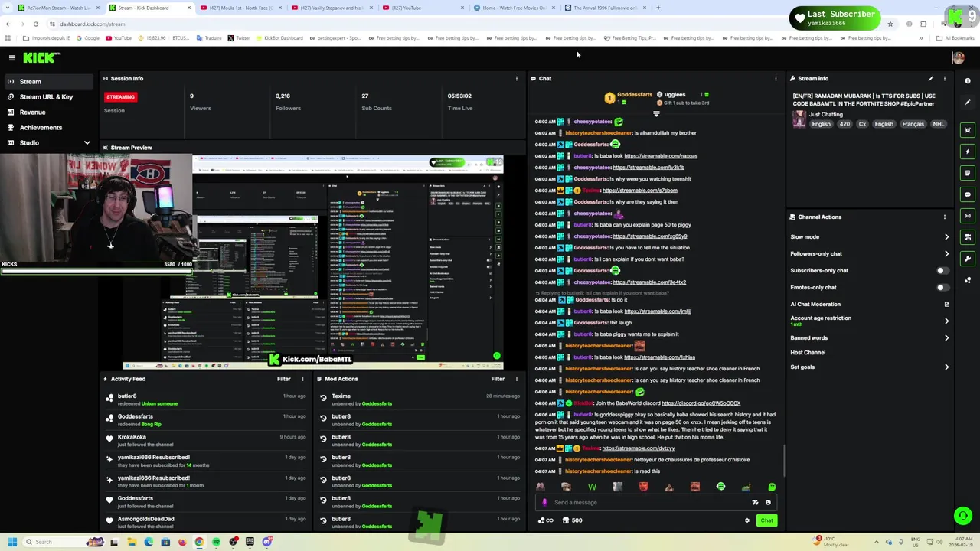Open the green support chat bubble

point(962,516)
